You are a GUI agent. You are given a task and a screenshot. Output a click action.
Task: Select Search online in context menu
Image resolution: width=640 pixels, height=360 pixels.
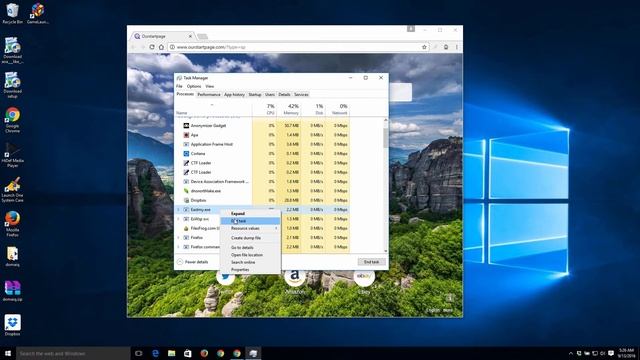(x=250, y=262)
